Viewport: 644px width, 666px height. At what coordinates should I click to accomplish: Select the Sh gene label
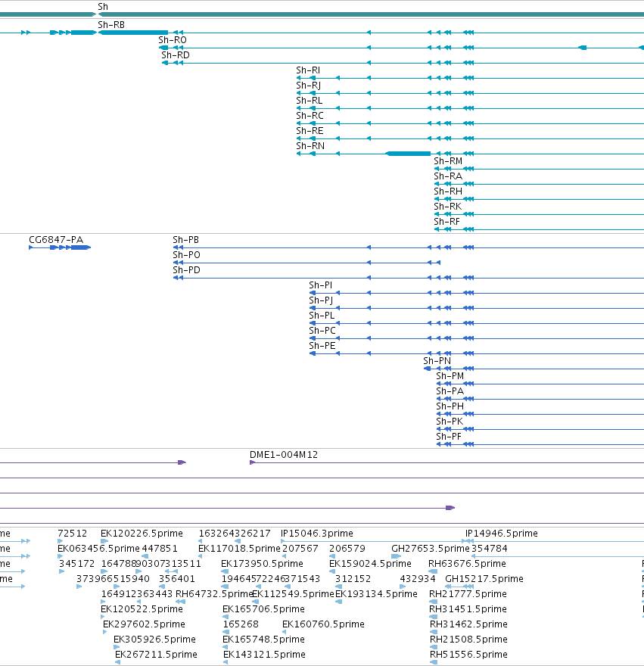(103, 7)
